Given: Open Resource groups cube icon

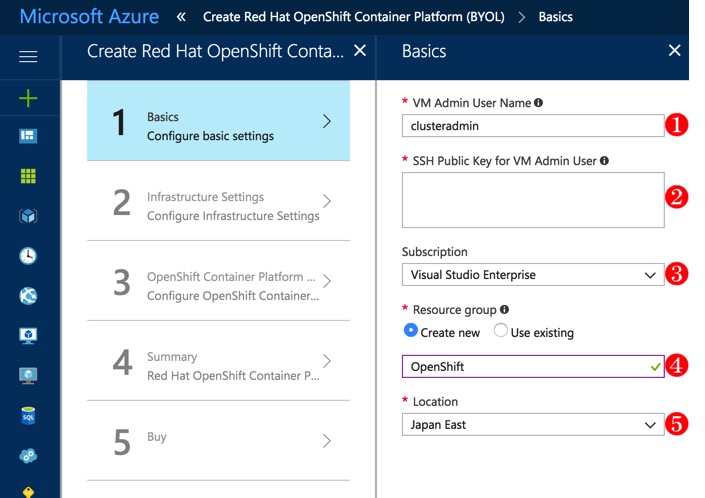Looking at the screenshot, I should (28, 216).
